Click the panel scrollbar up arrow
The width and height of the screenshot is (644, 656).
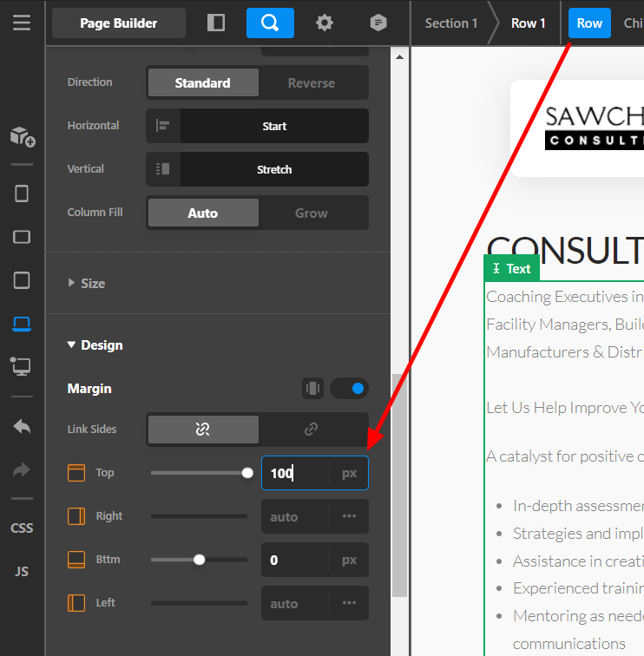click(x=399, y=57)
